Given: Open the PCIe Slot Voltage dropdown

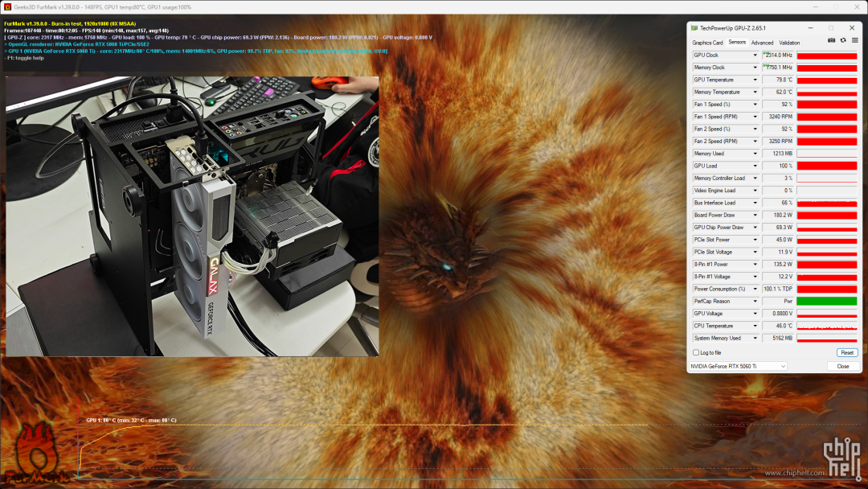Looking at the screenshot, I should [755, 252].
